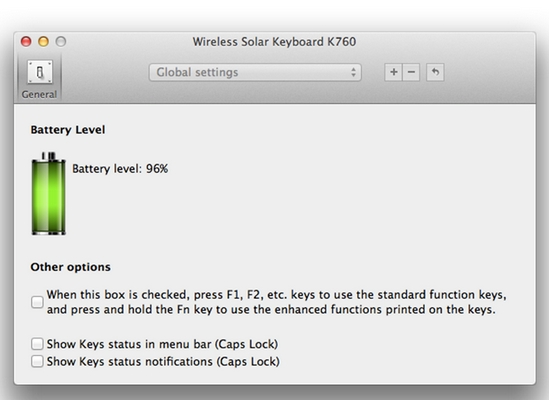Click the plus button to add a setting
This screenshot has height=400, width=549.
394,72
